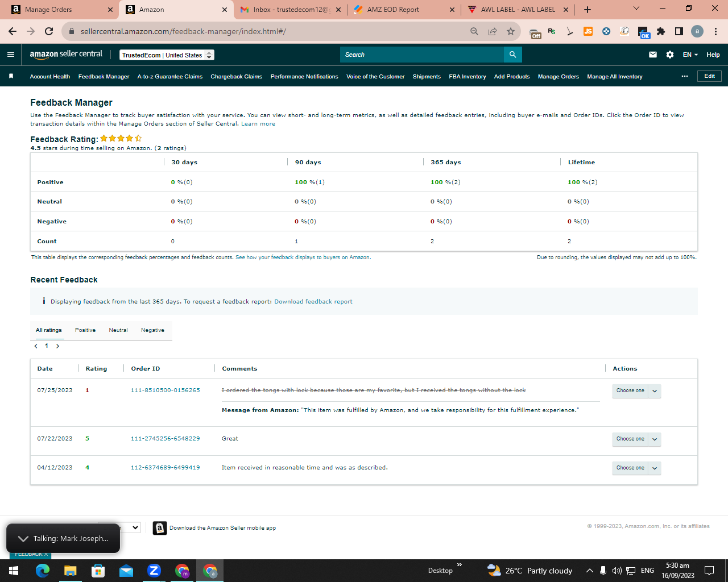Select the All ratings tab
The image size is (728, 582).
[x=49, y=330]
